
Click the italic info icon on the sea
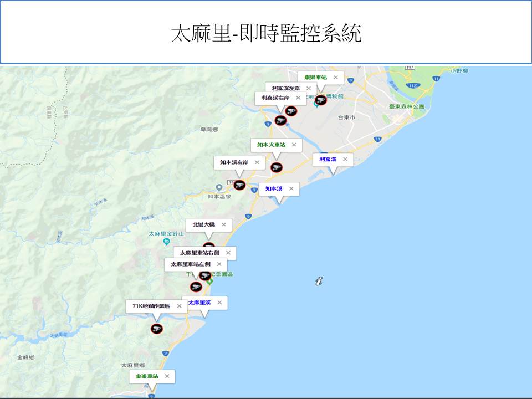pos(319,282)
